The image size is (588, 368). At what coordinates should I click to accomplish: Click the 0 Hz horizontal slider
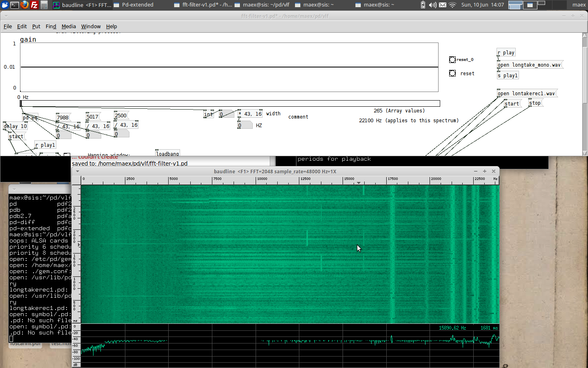point(230,103)
